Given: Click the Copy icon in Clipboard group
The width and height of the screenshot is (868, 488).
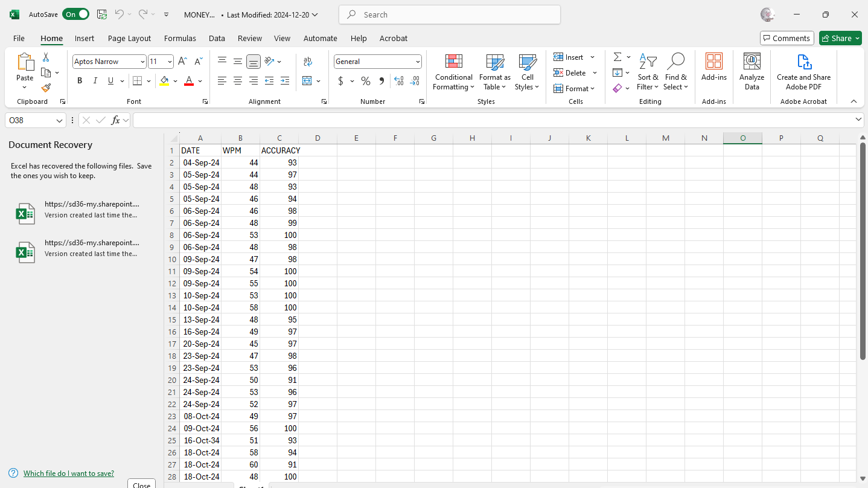Looking at the screenshot, I should tap(46, 72).
